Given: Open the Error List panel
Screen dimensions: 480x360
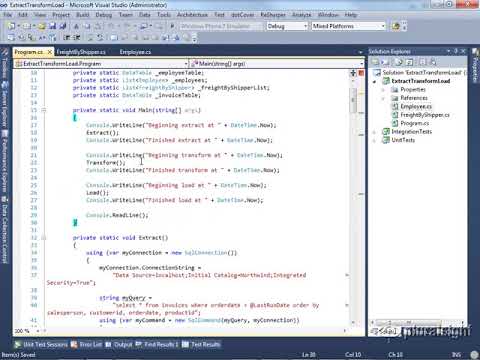Looking at the screenshot, I should [87, 344].
